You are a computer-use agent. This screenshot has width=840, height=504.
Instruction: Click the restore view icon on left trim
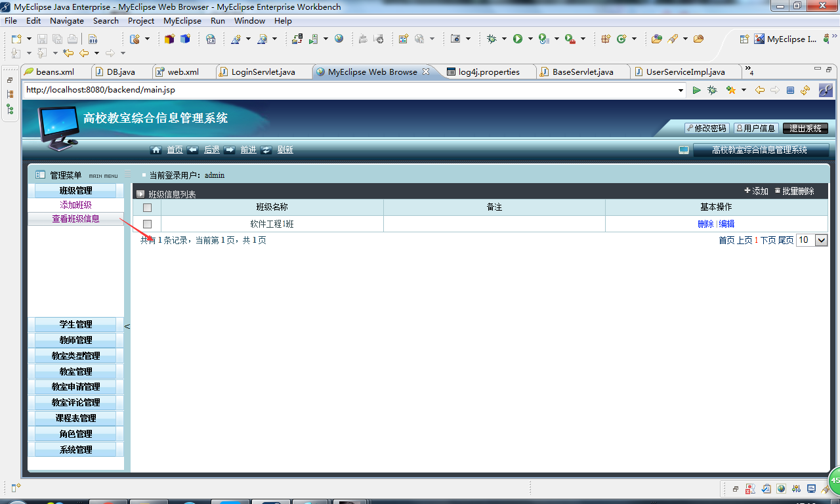10,79
